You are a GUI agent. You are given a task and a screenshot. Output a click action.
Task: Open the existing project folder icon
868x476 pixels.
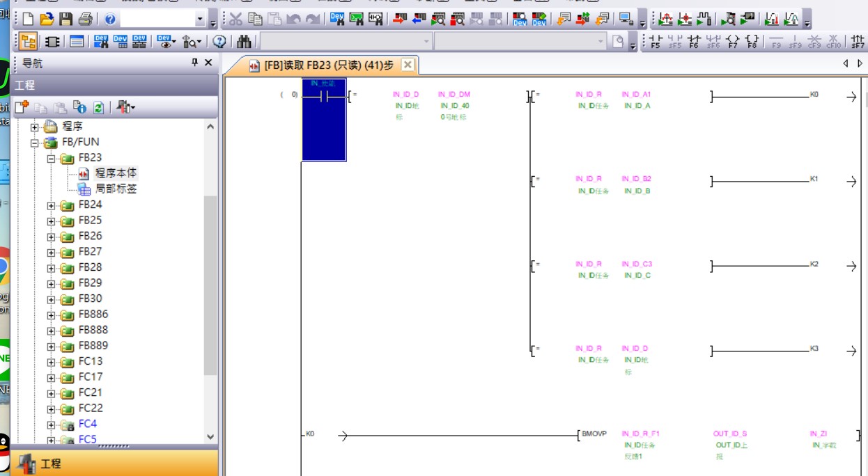coord(47,19)
